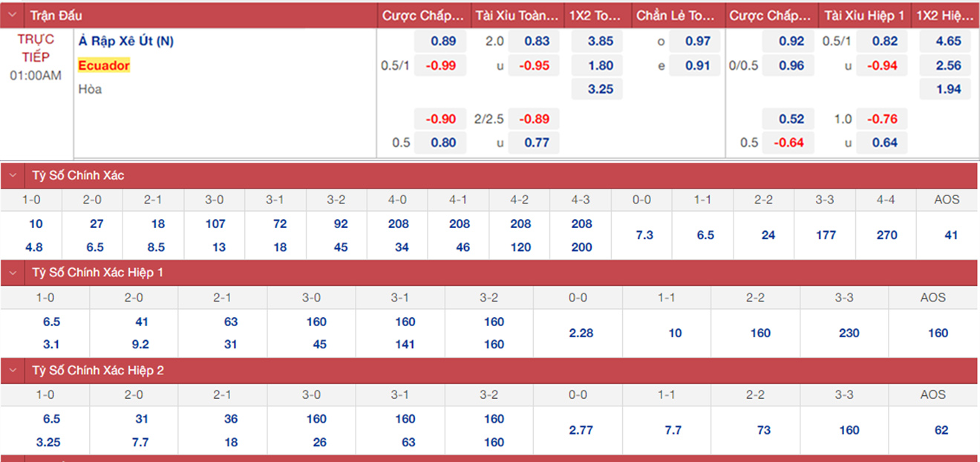Image resolution: width=980 pixels, height=462 pixels.
Task: Open the Ả Rập Xê Út (N) team link
Action: [126, 42]
